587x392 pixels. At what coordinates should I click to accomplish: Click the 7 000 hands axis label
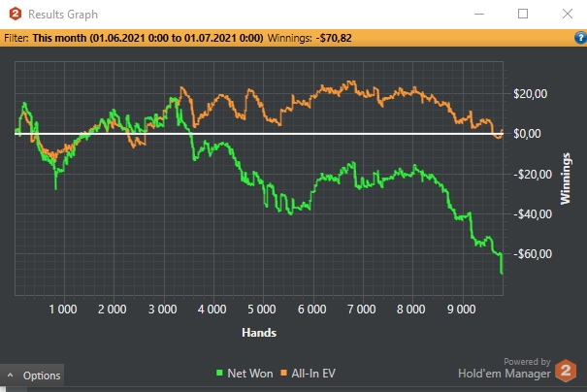pos(362,310)
